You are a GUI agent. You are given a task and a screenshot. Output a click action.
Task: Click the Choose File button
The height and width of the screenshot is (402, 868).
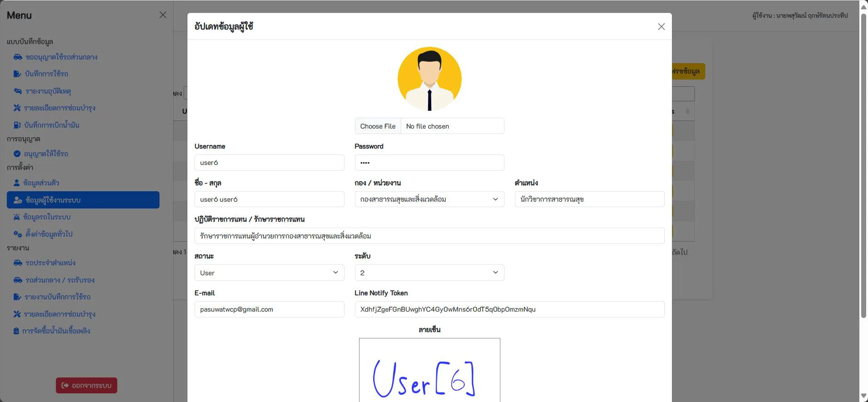[378, 126]
